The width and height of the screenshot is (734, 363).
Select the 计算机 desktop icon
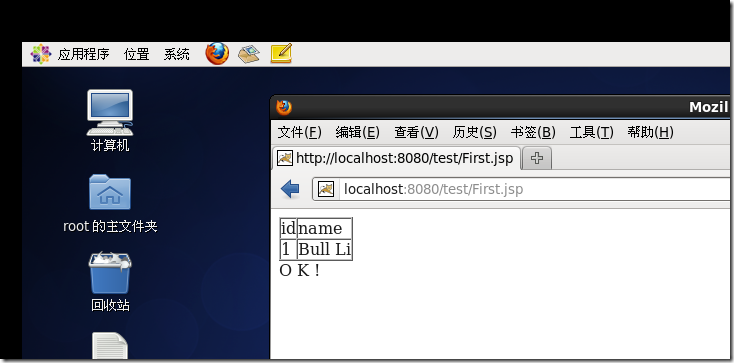pyautogui.click(x=110, y=120)
